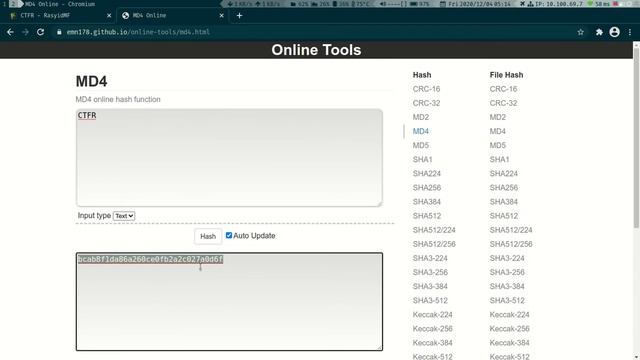Viewport: 640px width, 360px height.
Task: Open SHA512 in the Hash column
Action: [x=427, y=216]
